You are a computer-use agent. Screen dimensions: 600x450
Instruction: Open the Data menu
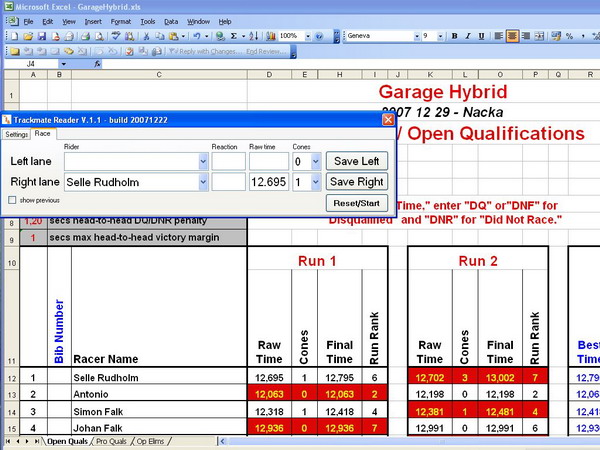[171, 22]
